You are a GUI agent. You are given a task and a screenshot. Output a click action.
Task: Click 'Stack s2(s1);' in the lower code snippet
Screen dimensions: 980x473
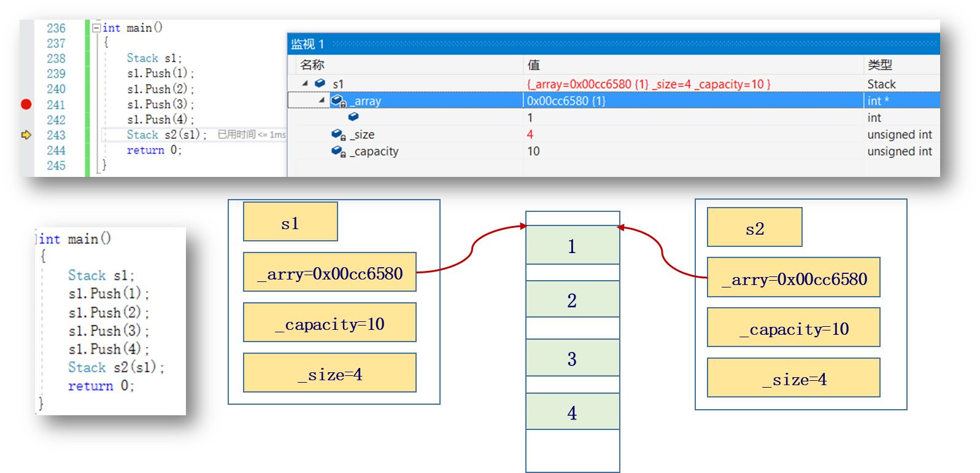click(x=116, y=367)
